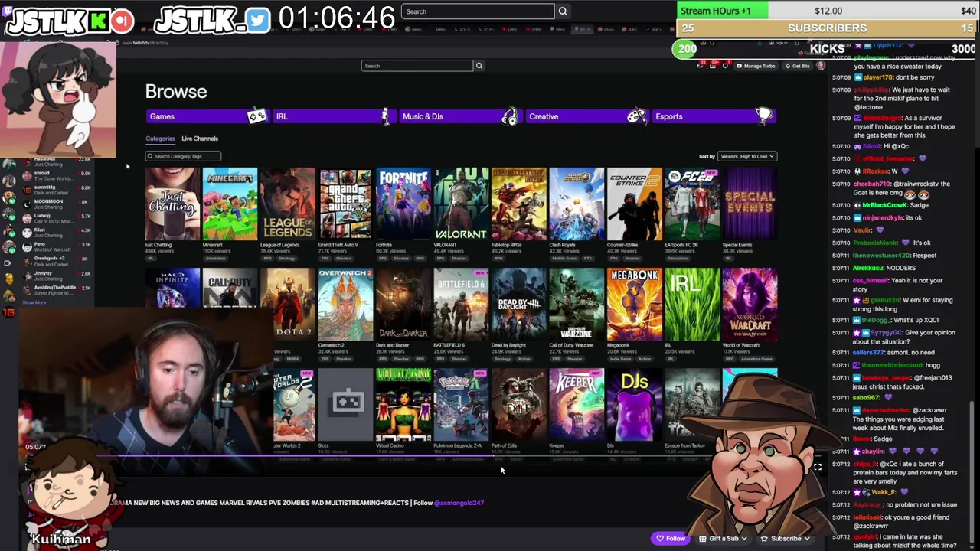The height and width of the screenshot is (551, 980).
Task: Click the @asmongold247 follow link
Action: [459, 503]
